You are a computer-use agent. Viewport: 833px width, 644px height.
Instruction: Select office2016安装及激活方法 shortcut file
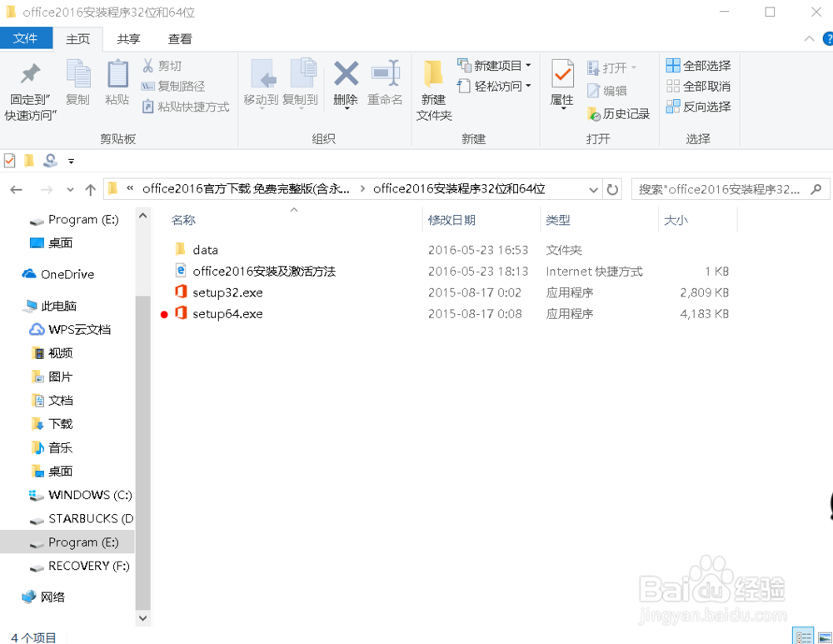[x=264, y=271]
